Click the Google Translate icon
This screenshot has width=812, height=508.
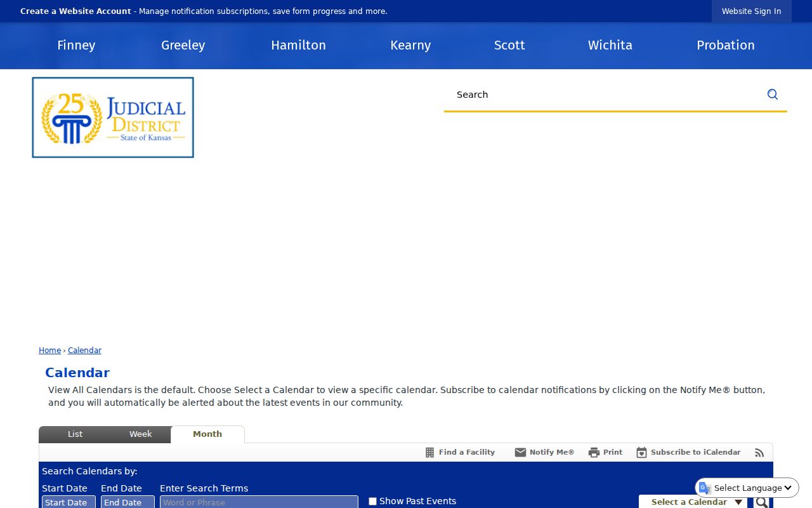pyautogui.click(x=705, y=488)
